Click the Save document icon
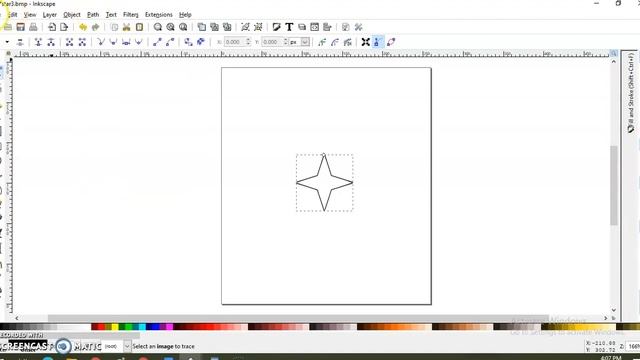 (x=20, y=27)
